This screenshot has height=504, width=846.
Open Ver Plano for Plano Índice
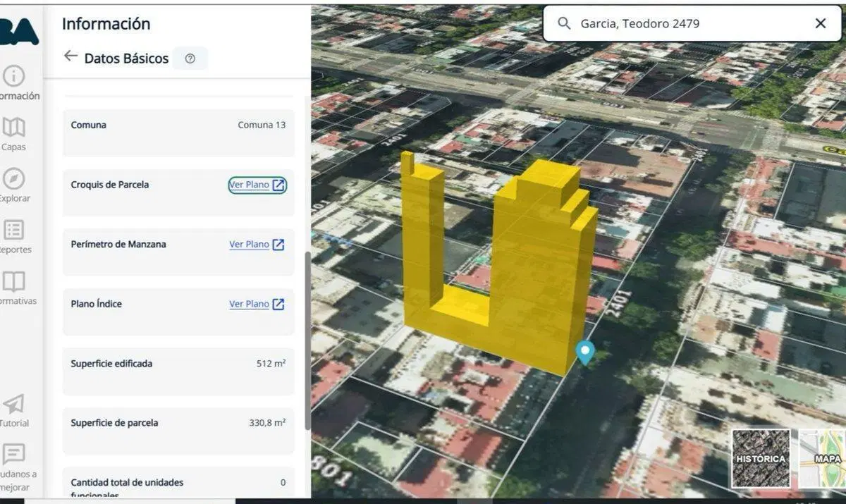(x=250, y=304)
